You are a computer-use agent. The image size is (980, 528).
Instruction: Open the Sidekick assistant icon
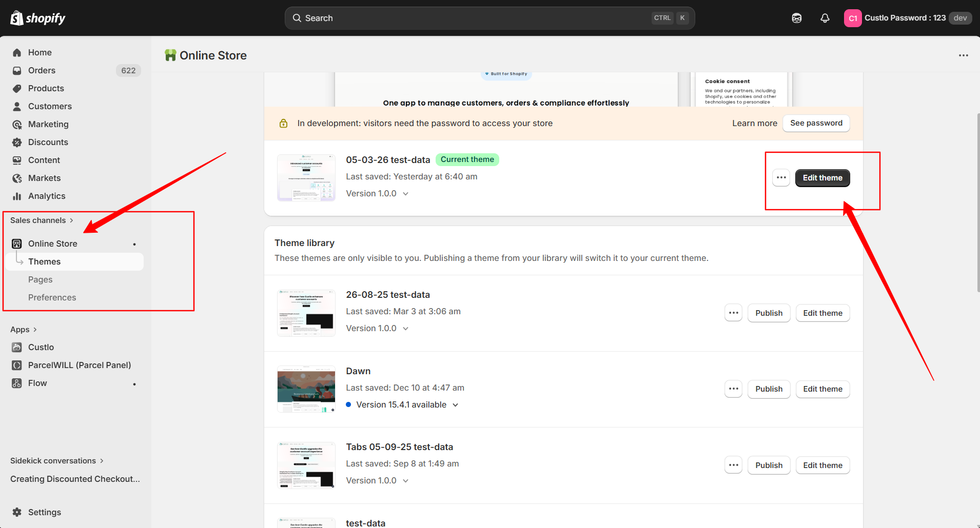click(x=796, y=18)
